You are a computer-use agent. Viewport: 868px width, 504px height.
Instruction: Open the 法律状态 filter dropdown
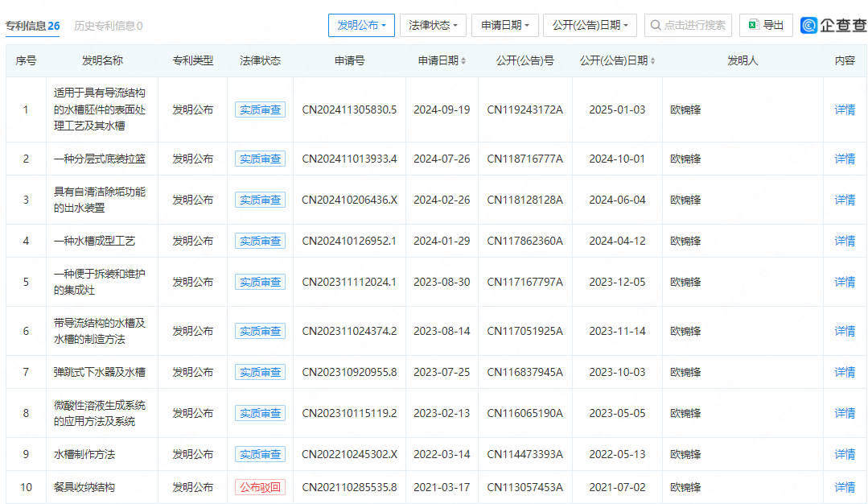point(433,26)
